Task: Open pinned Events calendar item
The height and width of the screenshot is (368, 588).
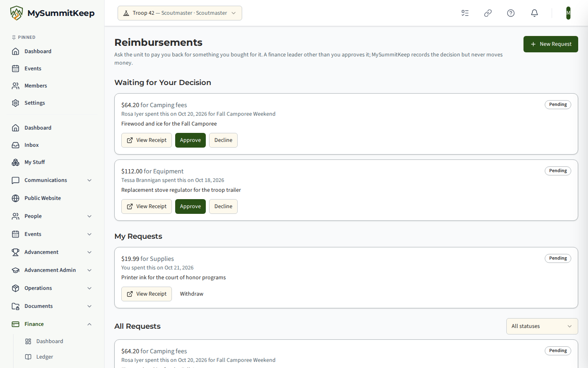Action: pyautogui.click(x=52, y=69)
